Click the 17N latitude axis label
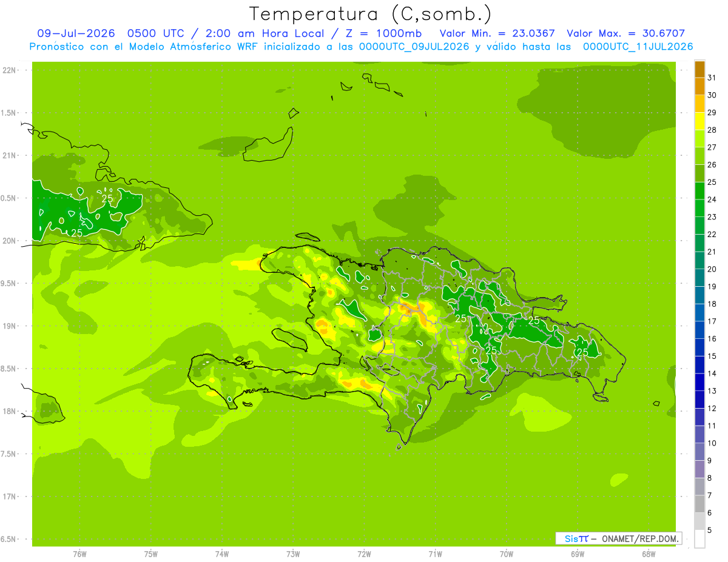The image size is (728, 562). (10, 497)
